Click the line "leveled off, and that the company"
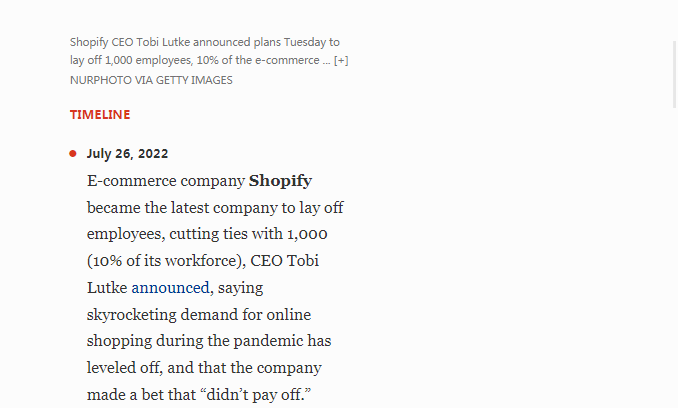The height and width of the screenshot is (408, 678). (x=204, y=368)
